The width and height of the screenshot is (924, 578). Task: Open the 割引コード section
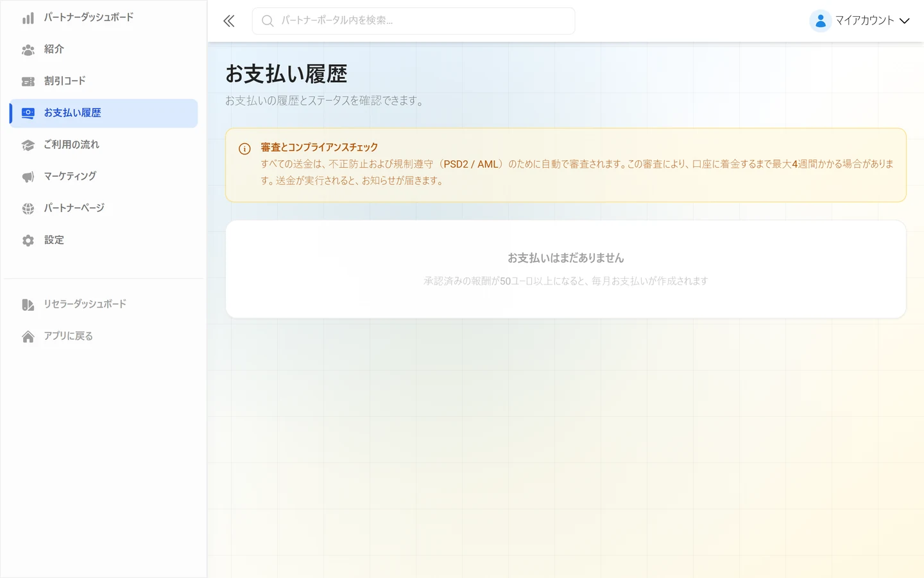103,81
